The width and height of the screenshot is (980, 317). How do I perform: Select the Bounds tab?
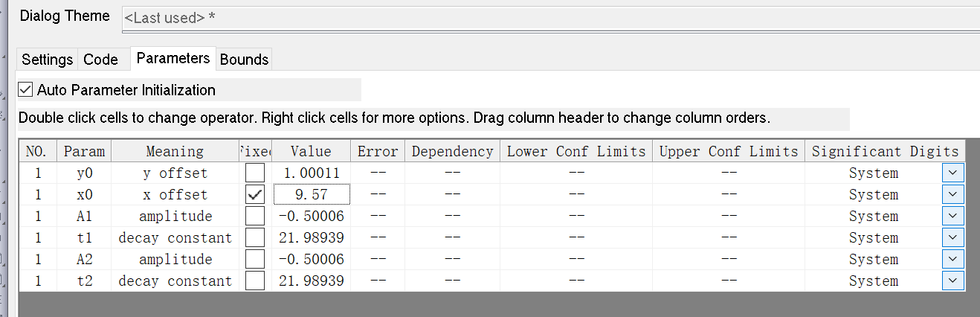(x=244, y=60)
